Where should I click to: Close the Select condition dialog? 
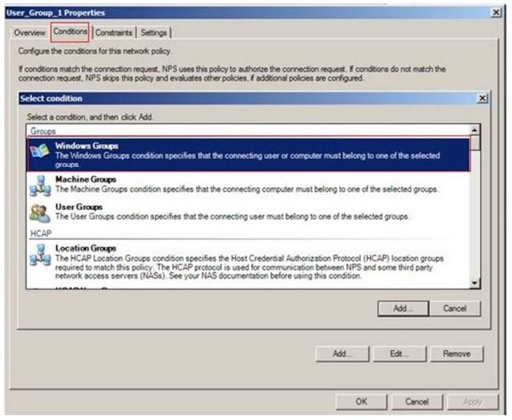(482, 98)
